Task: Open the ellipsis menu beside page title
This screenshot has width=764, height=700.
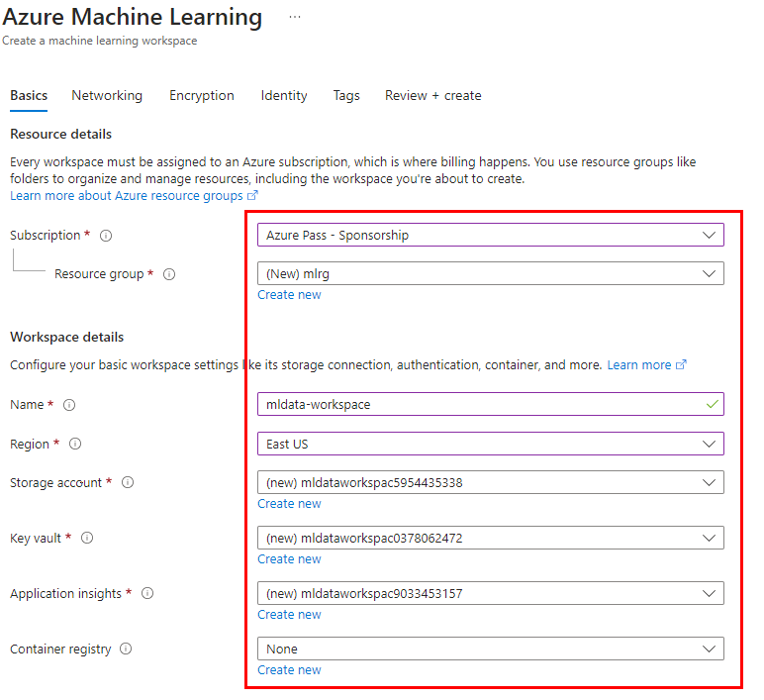Action: (x=295, y=18)
